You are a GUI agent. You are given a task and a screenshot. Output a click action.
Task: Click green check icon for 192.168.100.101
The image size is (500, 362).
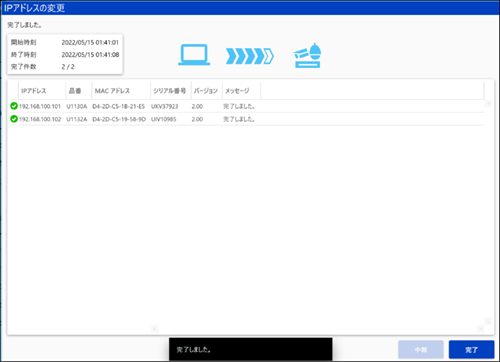tap(14, 106)
